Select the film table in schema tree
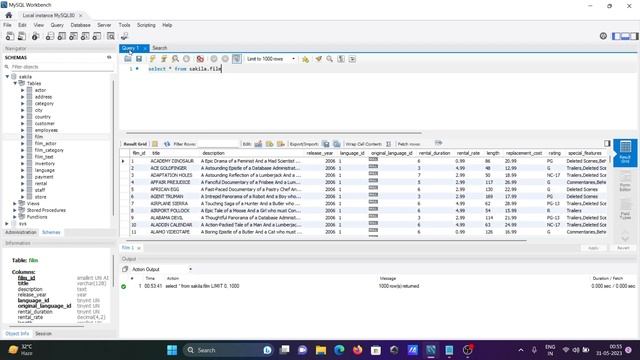This screenshot has height=360, width=640. pyautogui.click(x=39, y=137)
